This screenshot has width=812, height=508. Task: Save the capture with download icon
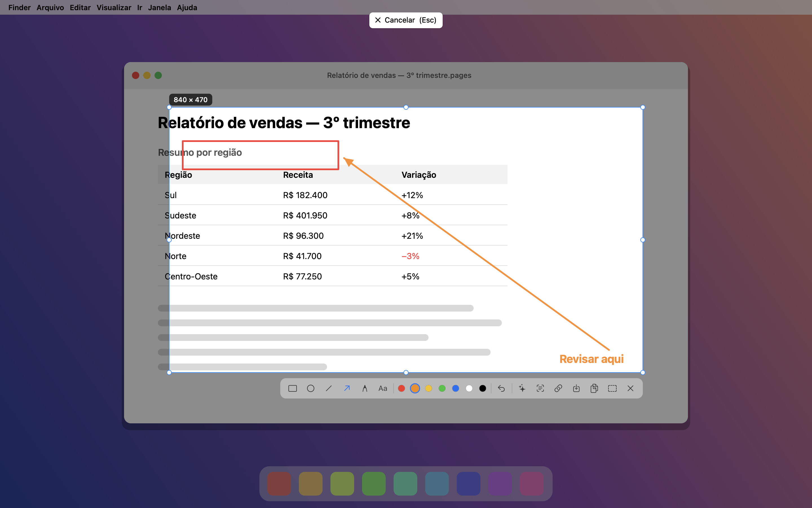coord(576,388)
